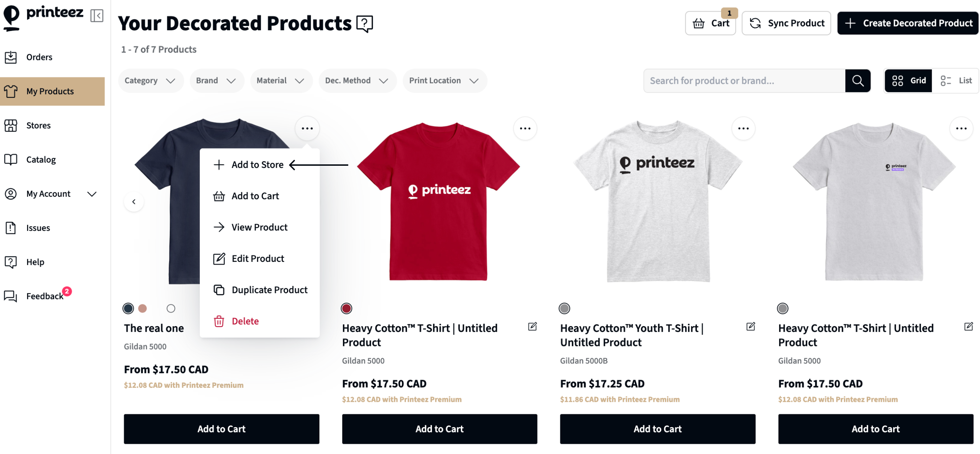Open the Catalog section
This screenshot has height=454, width=980.
41,159
